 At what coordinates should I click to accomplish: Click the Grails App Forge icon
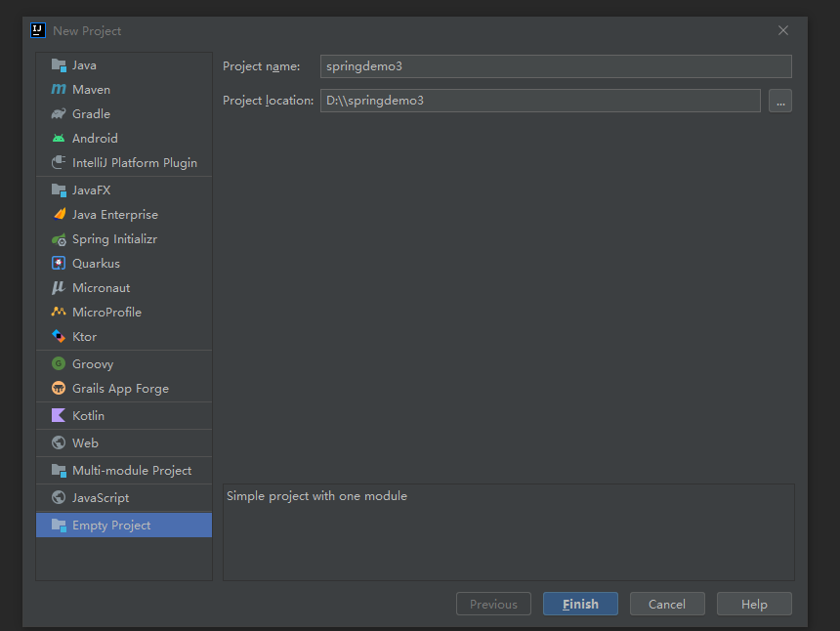(x=59, y=389)
